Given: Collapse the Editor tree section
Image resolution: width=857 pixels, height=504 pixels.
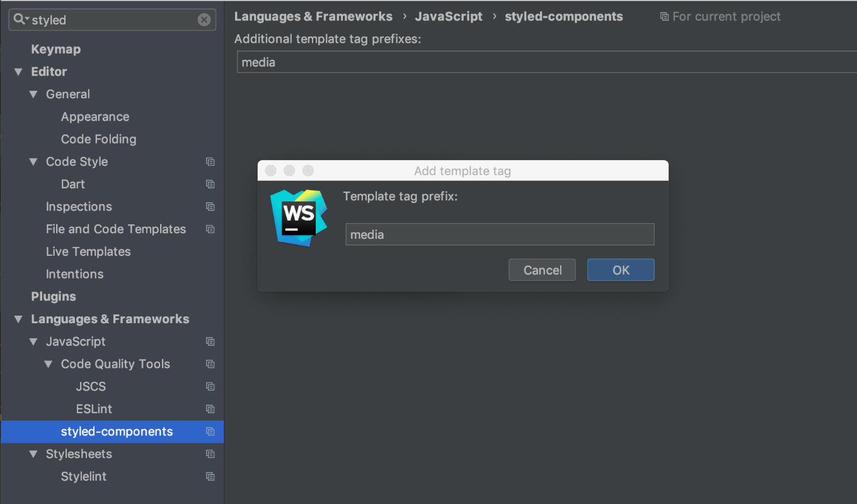Looking at the screenshot, I should click(18, 72).
